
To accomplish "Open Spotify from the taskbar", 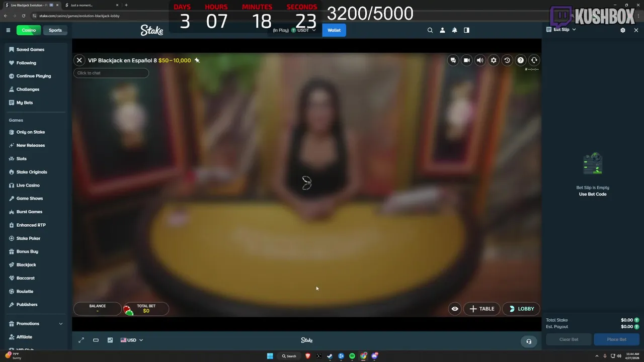I will coord(352,356).
